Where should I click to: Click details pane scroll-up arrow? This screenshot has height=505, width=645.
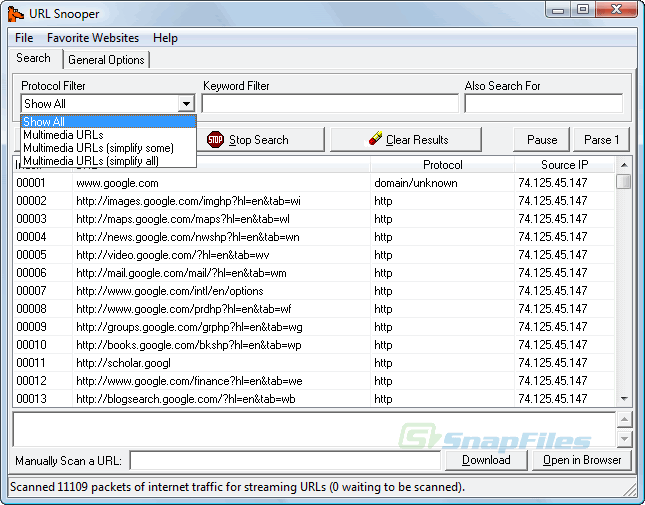click(x=624, y=419)
